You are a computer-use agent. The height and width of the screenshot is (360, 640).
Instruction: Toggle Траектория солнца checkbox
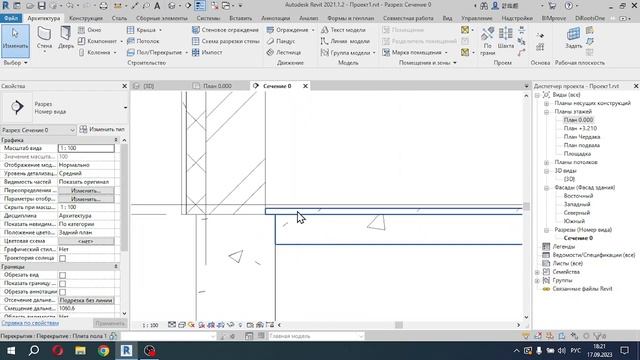coord(62,258)
